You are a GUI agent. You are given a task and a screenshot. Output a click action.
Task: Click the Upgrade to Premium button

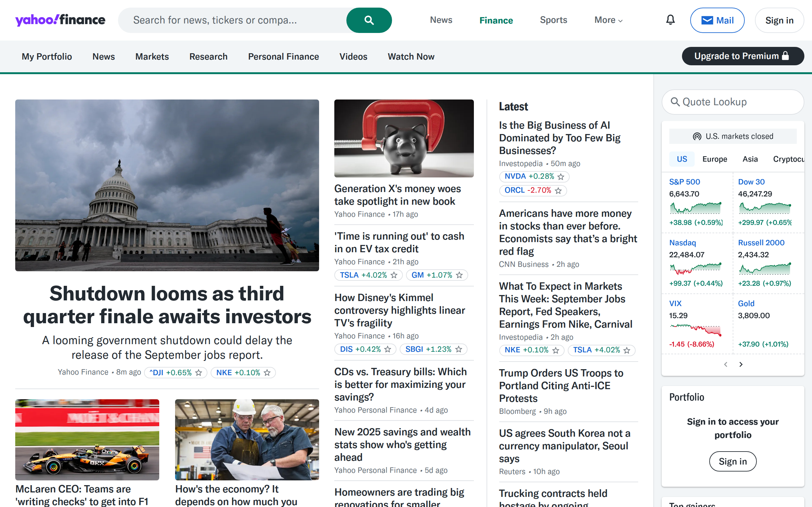point(743,56)
